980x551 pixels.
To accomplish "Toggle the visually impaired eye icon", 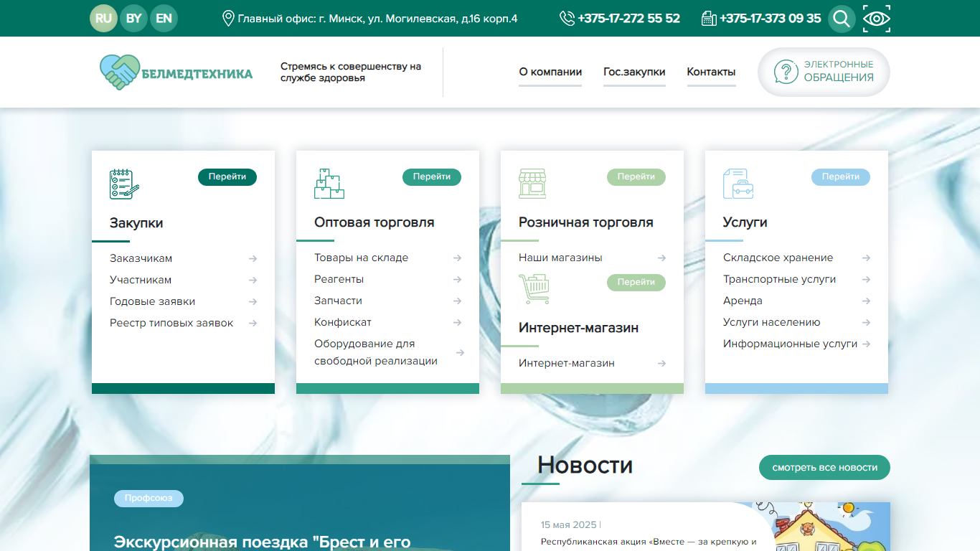I will [x=877, y=19].
